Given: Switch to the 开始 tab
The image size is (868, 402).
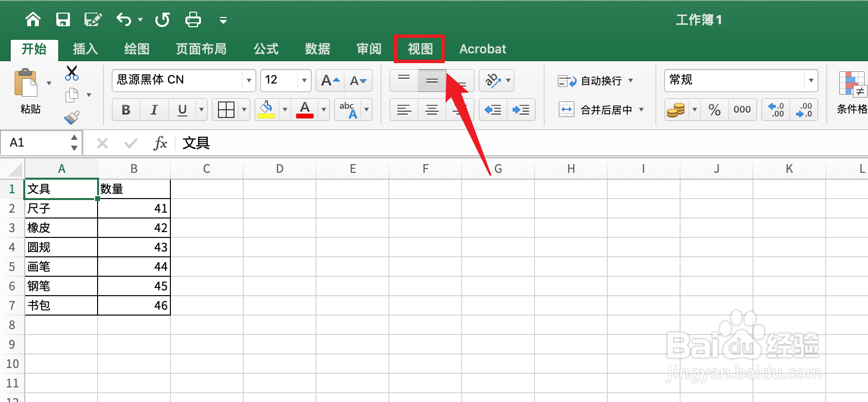Looking at the screenshot, I should point(34,49).
